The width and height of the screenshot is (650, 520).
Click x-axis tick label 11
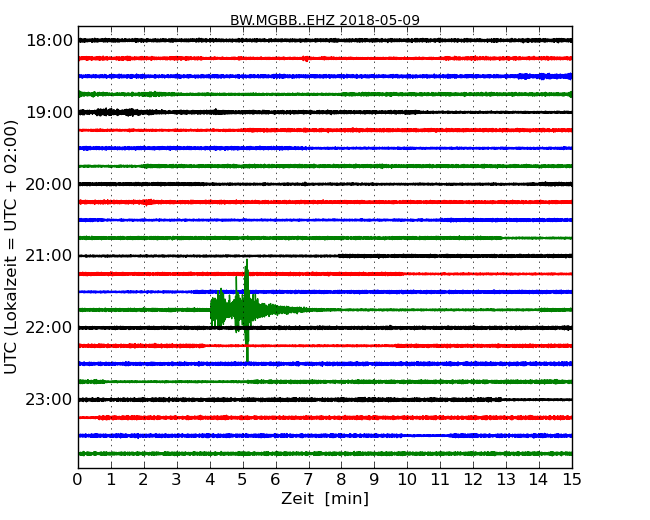(440, 480)
